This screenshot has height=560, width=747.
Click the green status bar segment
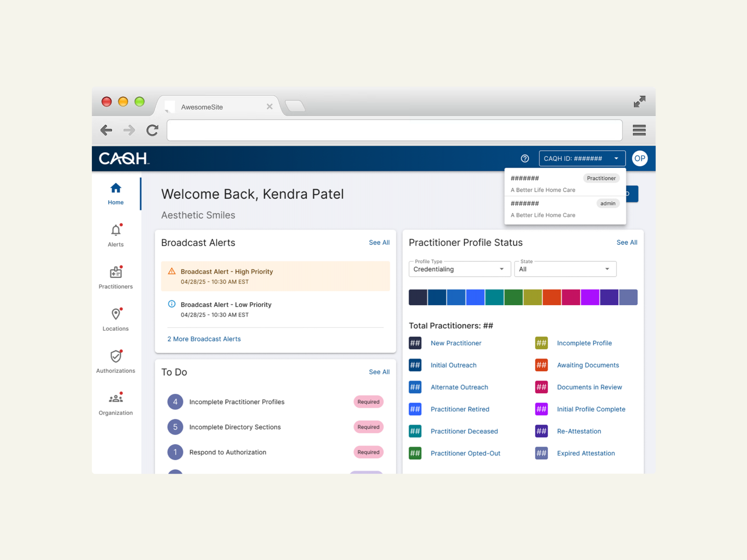point(514,297)
